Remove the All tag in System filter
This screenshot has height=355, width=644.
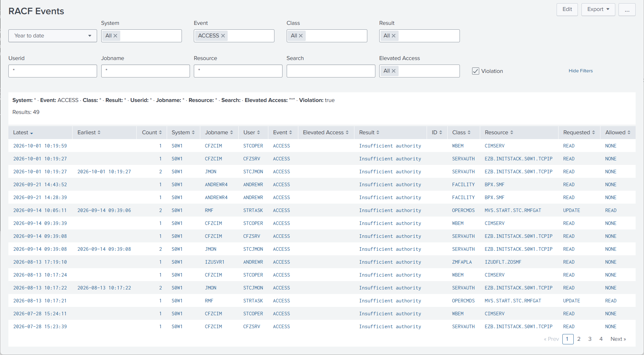(115, 36)
